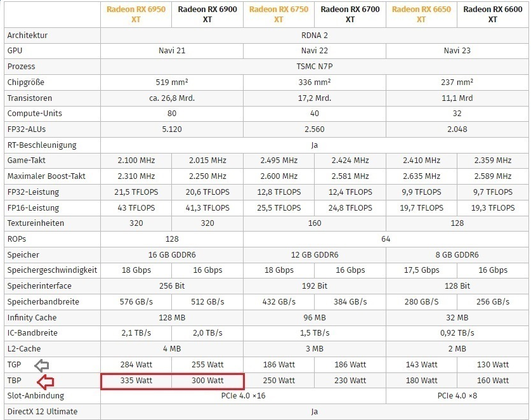Click the 576 GB/s bandwidth value
Viewport: 531px width, 420px height.
[136, 302]
